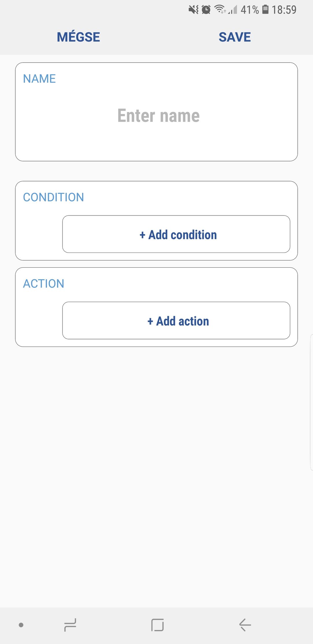Open recent apps from navigation bar
The width and height of the screenshot is (313, 644).
[x=70, y=625]
